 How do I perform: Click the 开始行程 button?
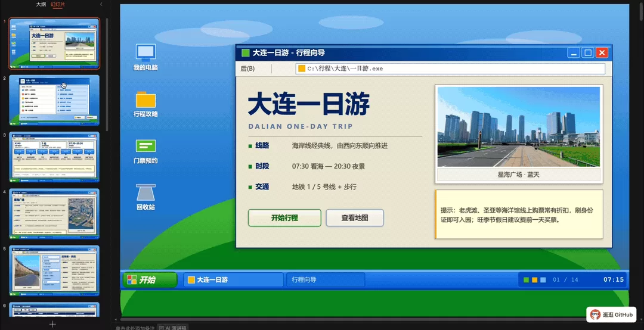tap(284, 217)
